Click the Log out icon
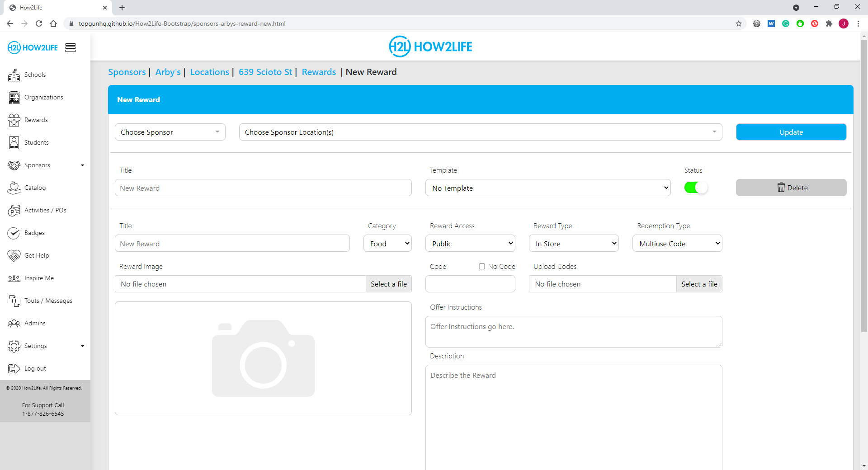 tap(14, 369)
